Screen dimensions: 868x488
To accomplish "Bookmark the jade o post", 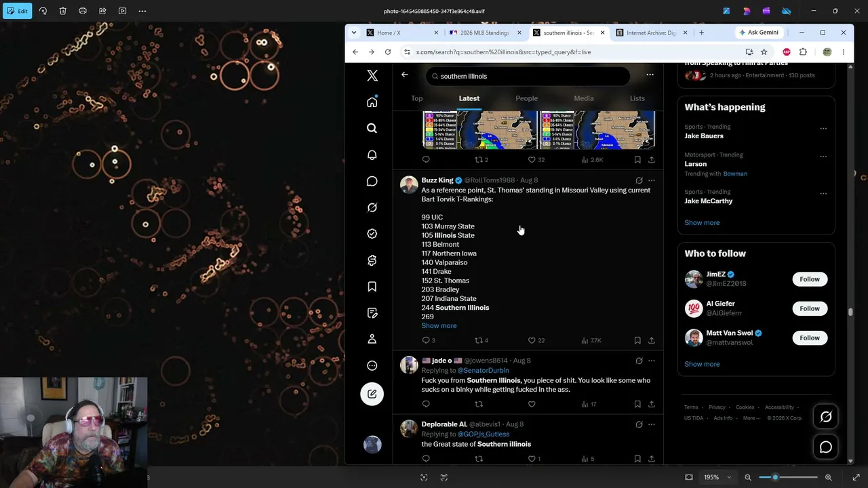I will click(x=637, y=404).
